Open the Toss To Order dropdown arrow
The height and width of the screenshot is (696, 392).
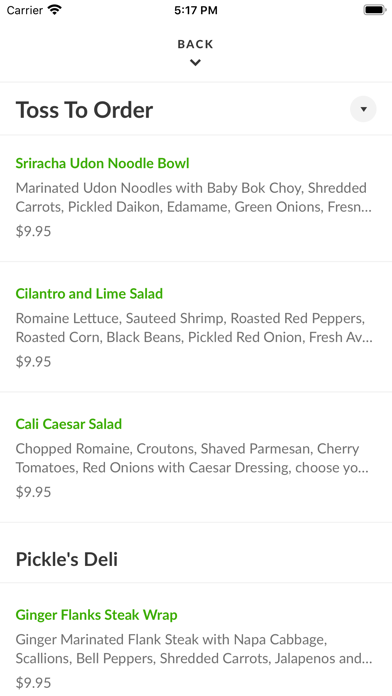[363, 109]
